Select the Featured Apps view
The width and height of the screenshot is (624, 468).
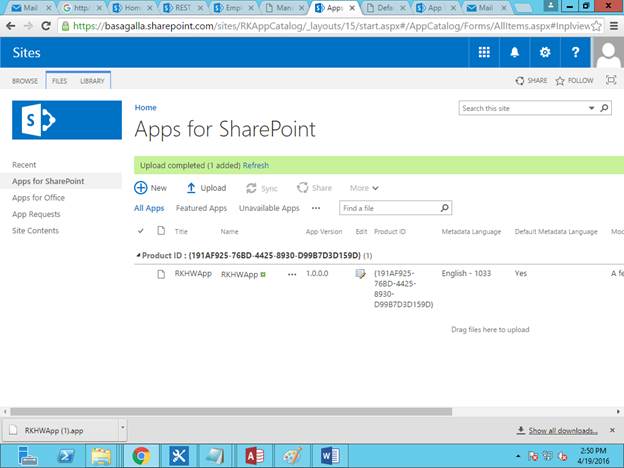pos(201,208)
